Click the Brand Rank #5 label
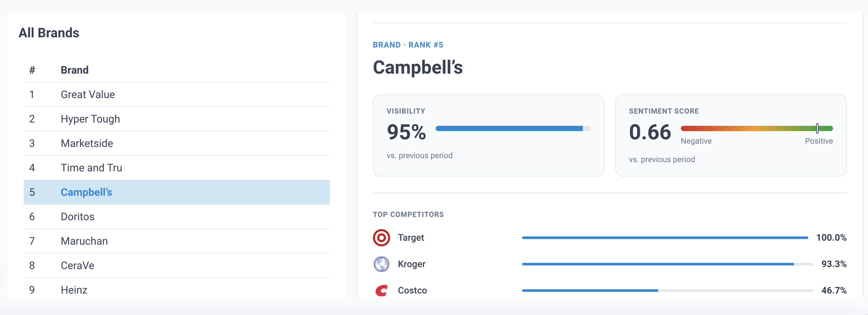 tap(408, 45)
